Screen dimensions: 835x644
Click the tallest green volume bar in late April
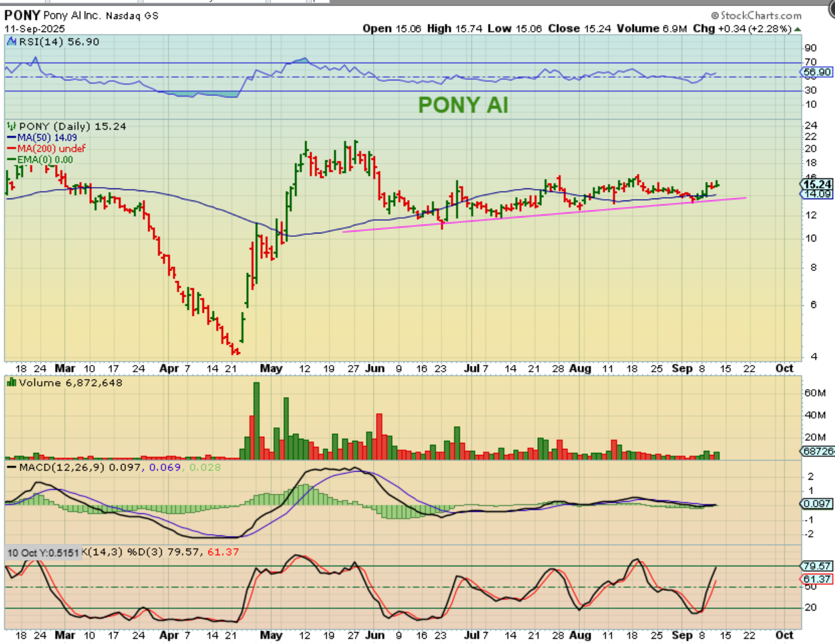(256, 421)
